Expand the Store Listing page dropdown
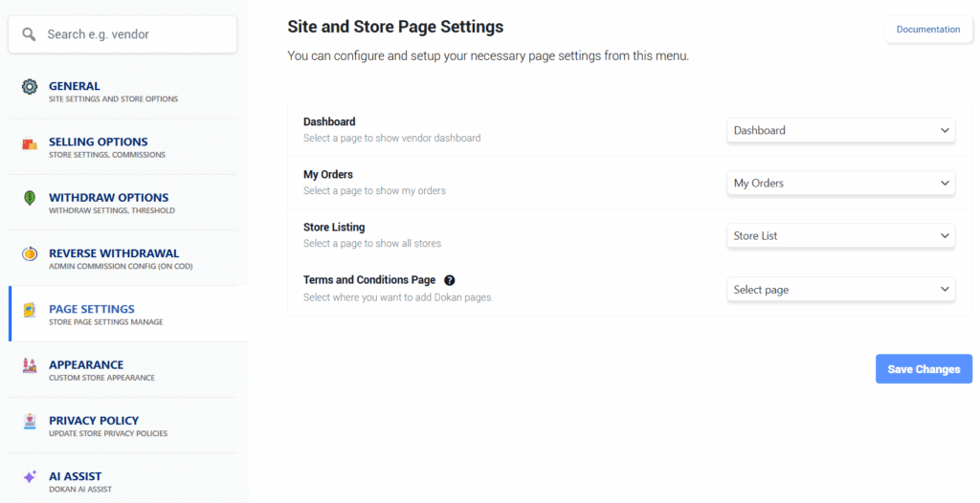 click(x=841, y=235)
